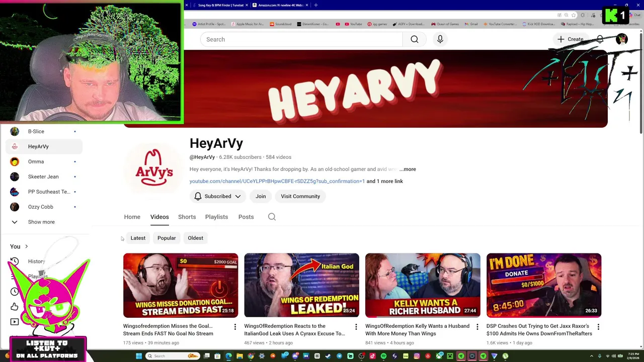Open the igg games bookmark
The image size is (644, 362).
[x=377, y=24]
